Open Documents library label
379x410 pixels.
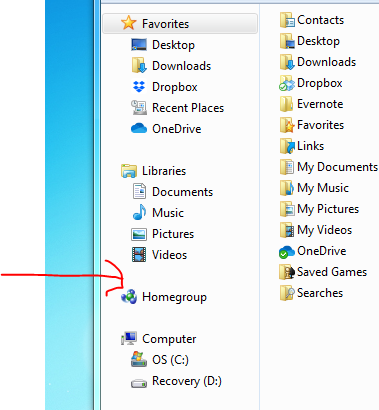click(x=182, y=192)
